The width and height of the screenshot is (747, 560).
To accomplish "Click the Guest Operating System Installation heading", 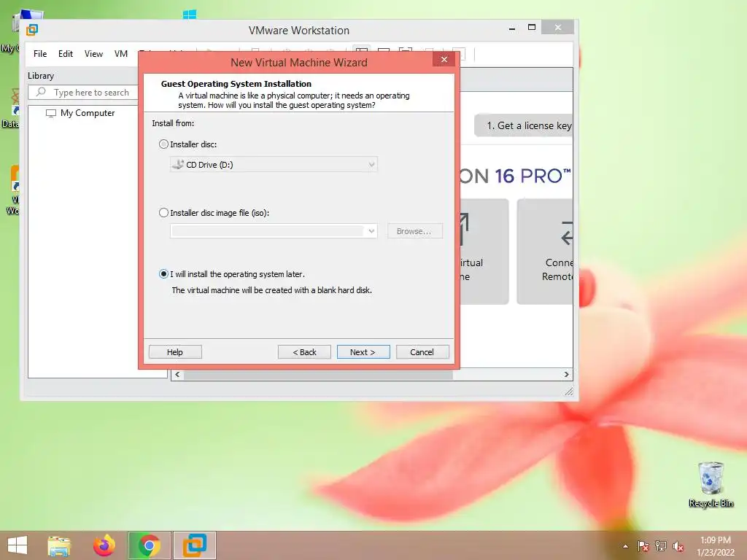I will (236, 84).
